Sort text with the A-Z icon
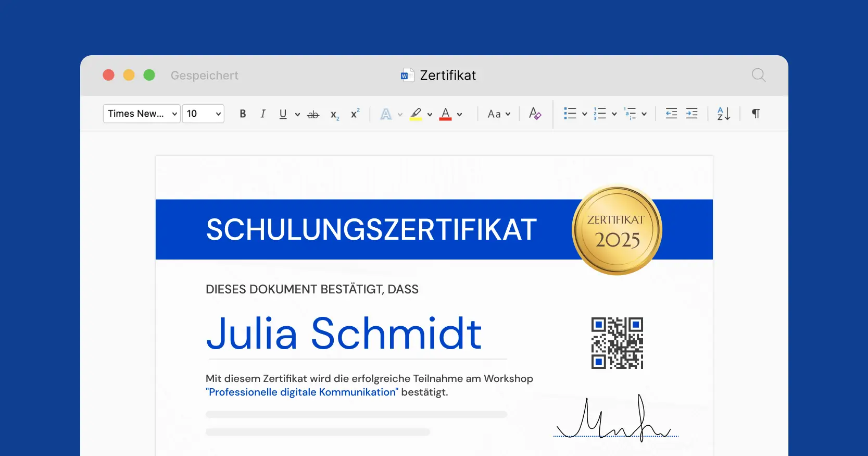Viewport: 868px width, 456px height. 724,114
